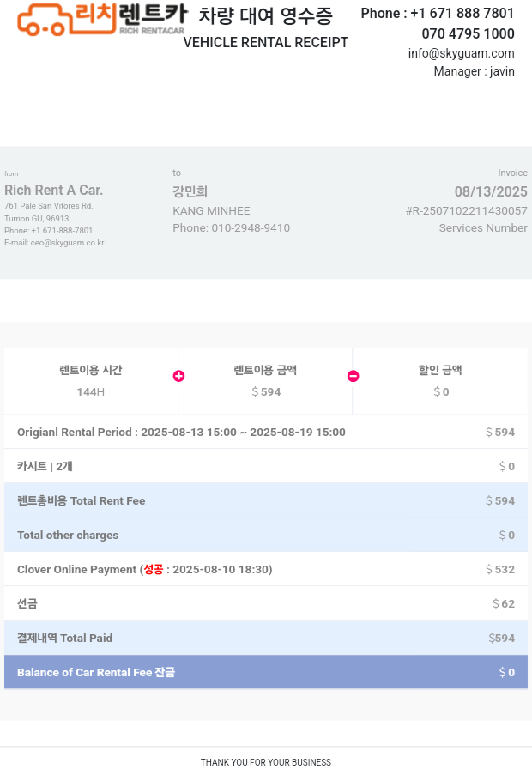Click the 렌트총비용 Total Rent Fee row
Screen dimensions: 532x769
[x=265, y=500]
